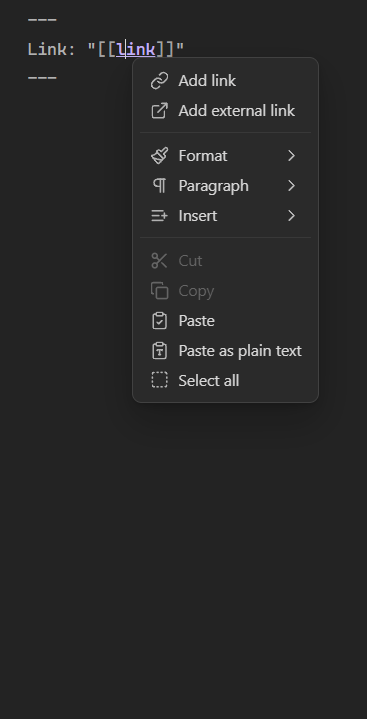Click the scissors Cut icon

click(x=159, y=260)
